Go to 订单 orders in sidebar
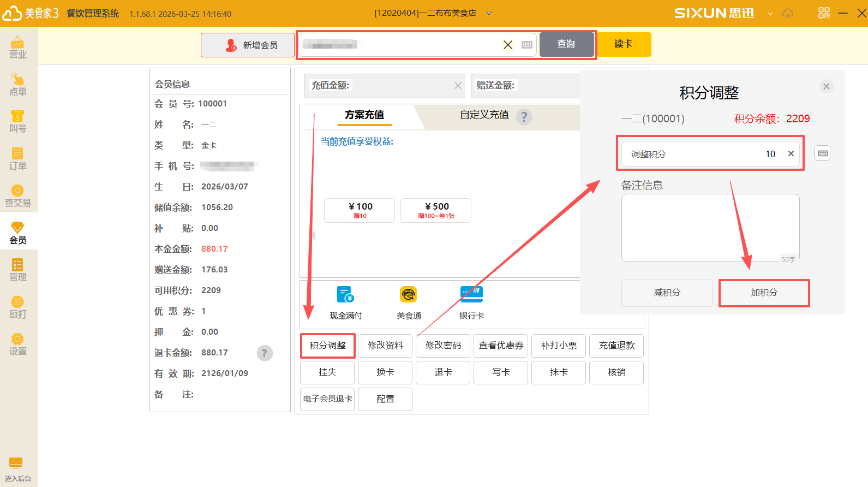 (17, 159)
